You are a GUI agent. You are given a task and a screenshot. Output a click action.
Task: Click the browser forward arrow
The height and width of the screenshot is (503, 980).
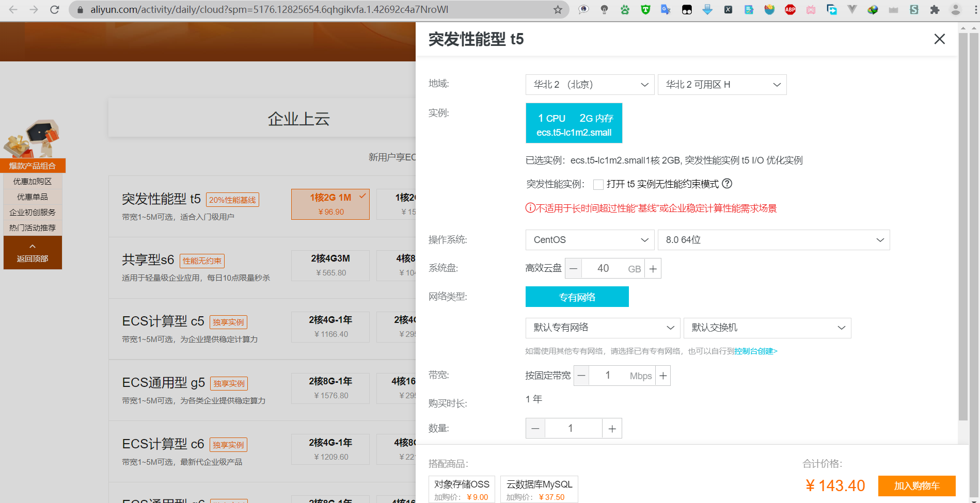(34, 9)
